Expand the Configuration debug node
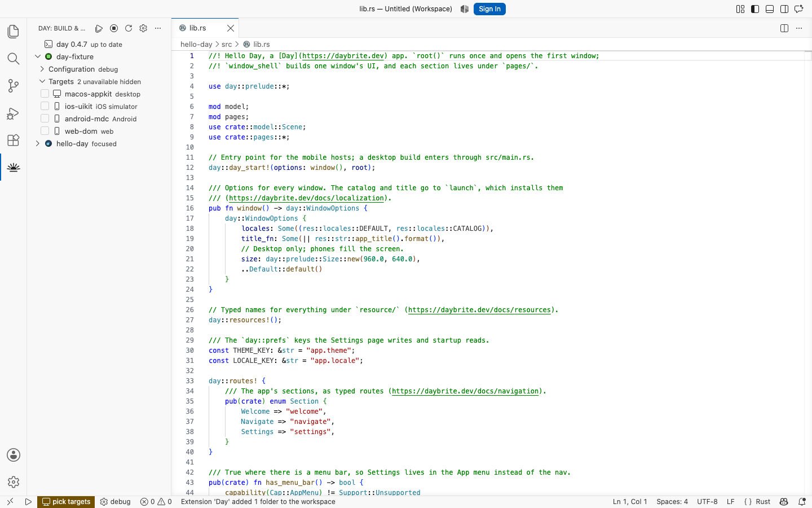812x508 pixels. point(42,69)
